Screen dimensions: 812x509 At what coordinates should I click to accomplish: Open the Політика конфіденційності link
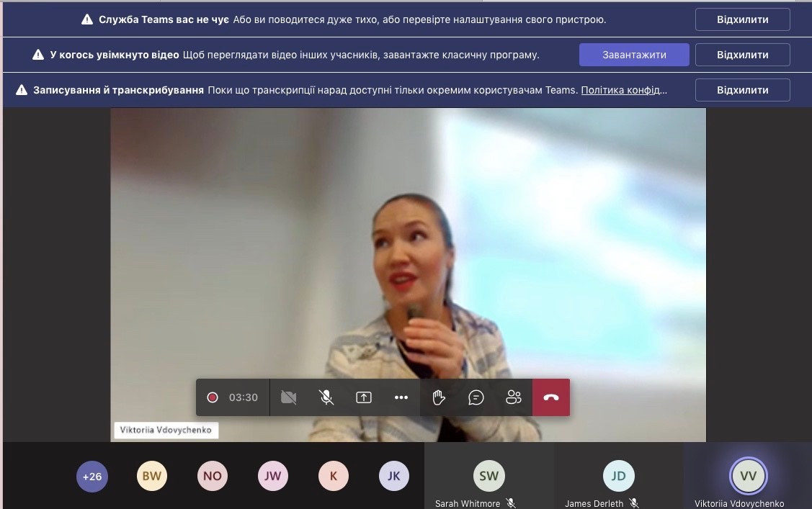pyautogui.click(x=624, y=90)
